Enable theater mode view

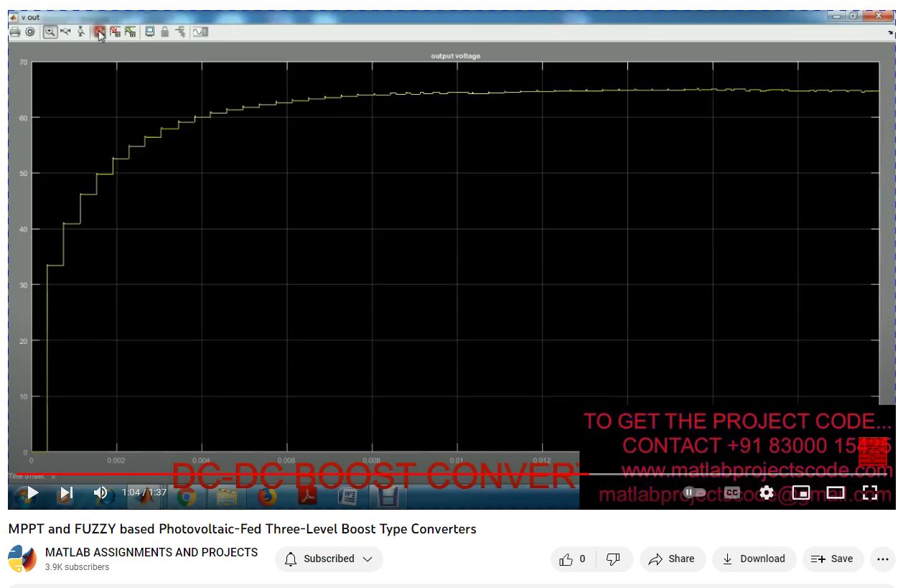[835, 493]
